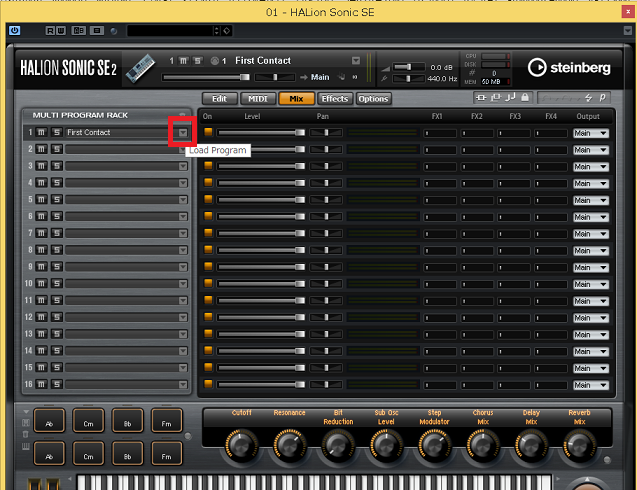
Task: Toggle the plug-in power/bypass button
Action: pyautogui.click(x=15, y=30)
